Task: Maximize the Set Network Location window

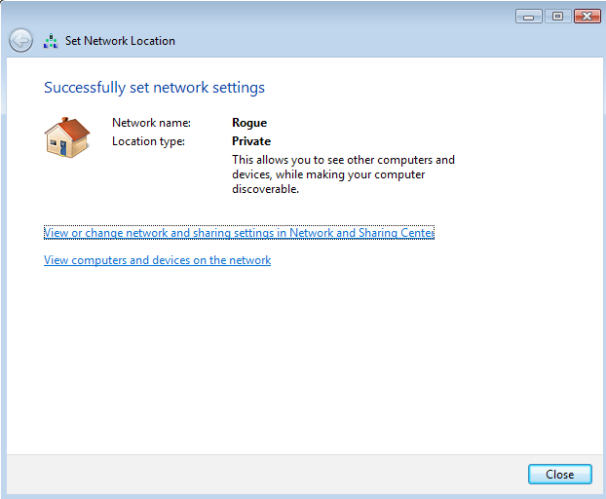Action: (x=556, y=17)
